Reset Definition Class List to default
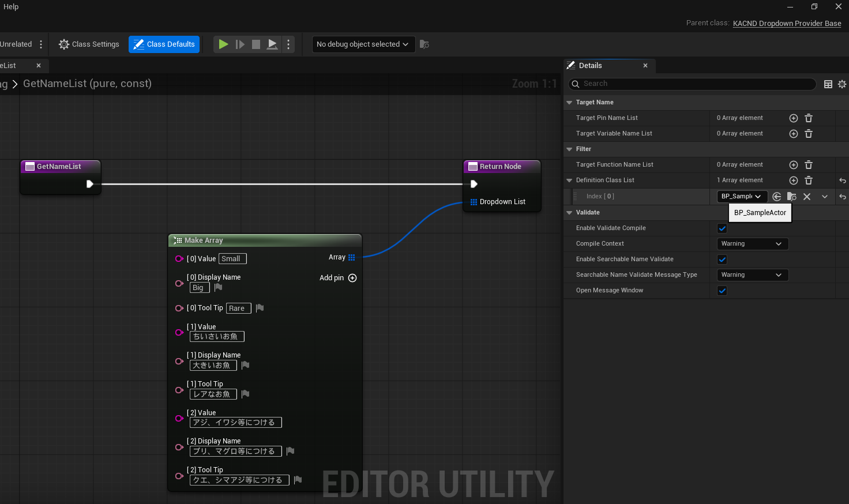This screenshot has height=504, width=849. (x=842, y=180)
